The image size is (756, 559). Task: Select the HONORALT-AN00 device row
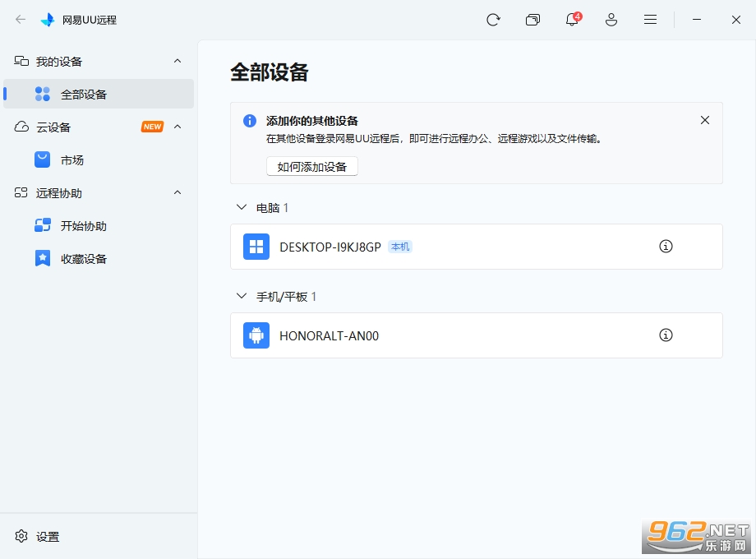coord(477,335)
